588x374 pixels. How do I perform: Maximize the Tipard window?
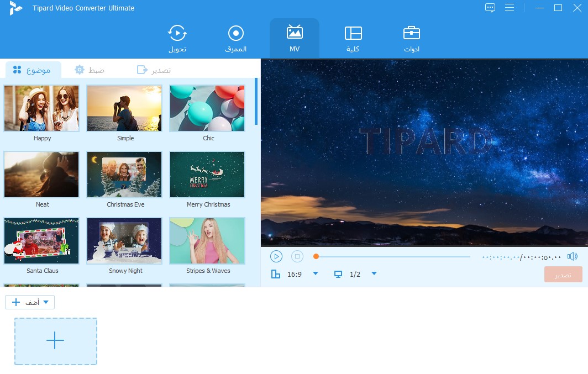tap(558, 8)
